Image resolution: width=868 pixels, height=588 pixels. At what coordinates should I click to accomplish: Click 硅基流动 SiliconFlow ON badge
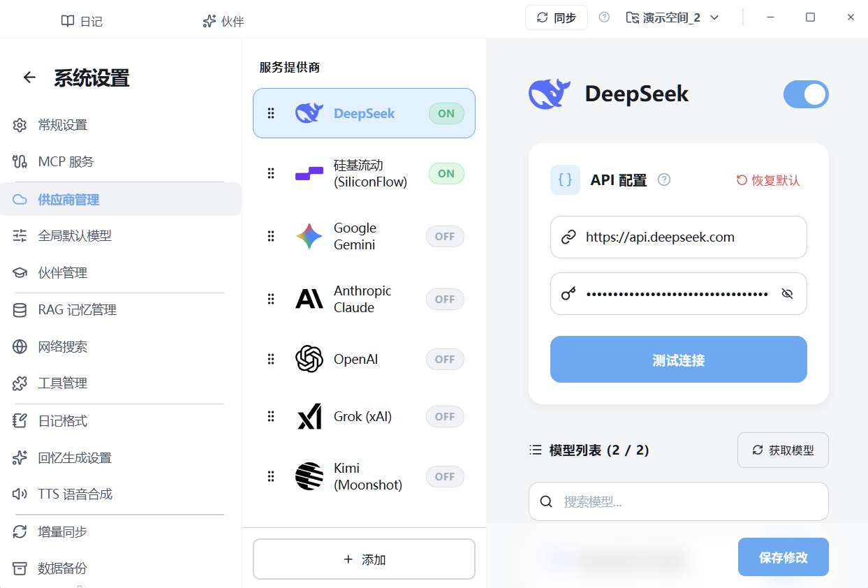[446, 173]
